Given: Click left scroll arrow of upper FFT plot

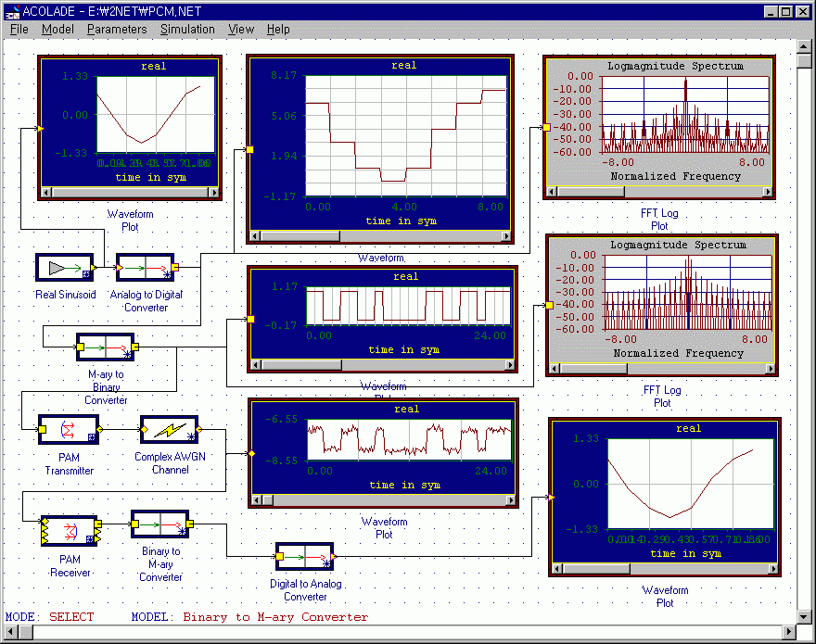Looking at the screenshot, I should pyautogui.click(x=552, y=192).
